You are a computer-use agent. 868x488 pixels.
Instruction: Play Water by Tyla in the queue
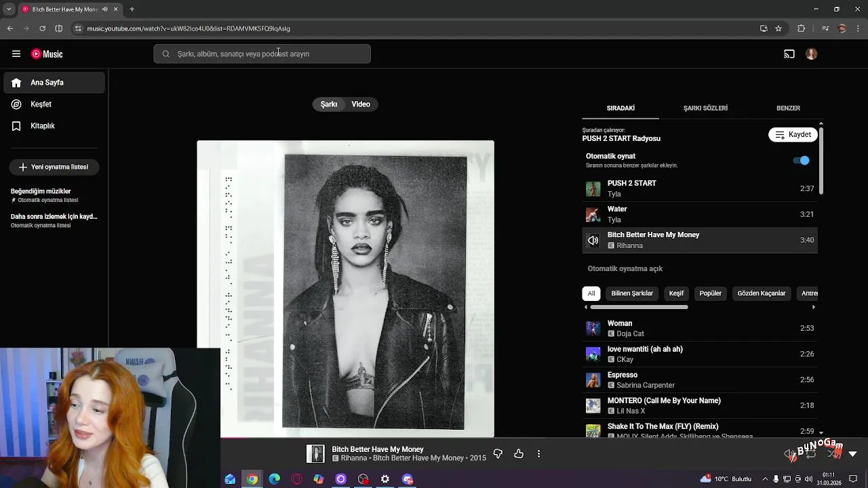700,214
